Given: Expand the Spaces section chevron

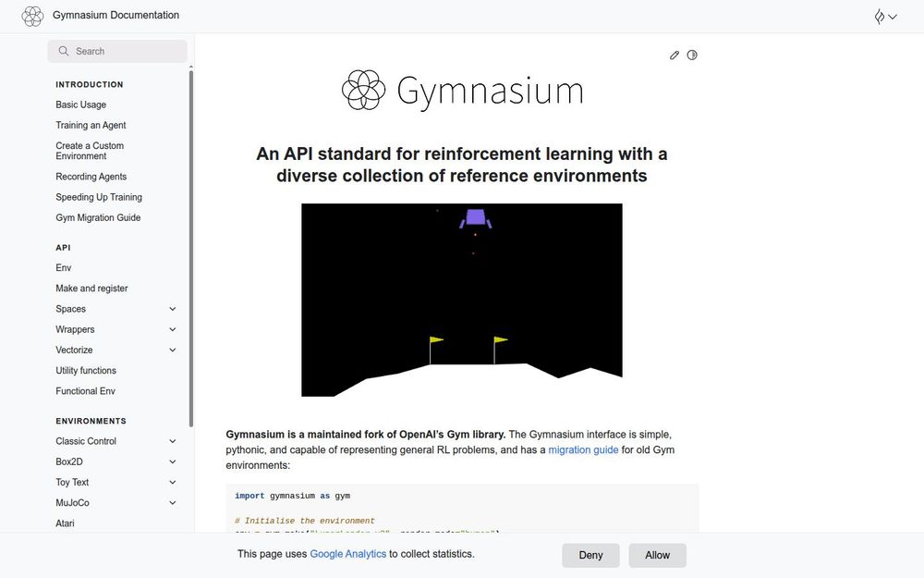Looking at the screenshot, I should [173, 309].
